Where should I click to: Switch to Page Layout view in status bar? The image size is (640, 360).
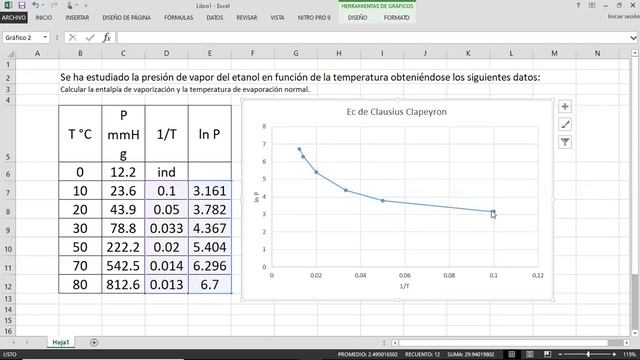pos(530,354)
